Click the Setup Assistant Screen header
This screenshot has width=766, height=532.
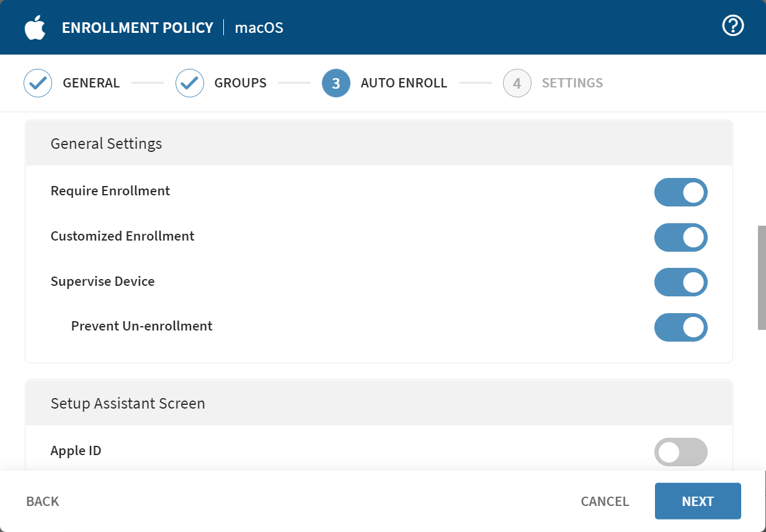127,403
